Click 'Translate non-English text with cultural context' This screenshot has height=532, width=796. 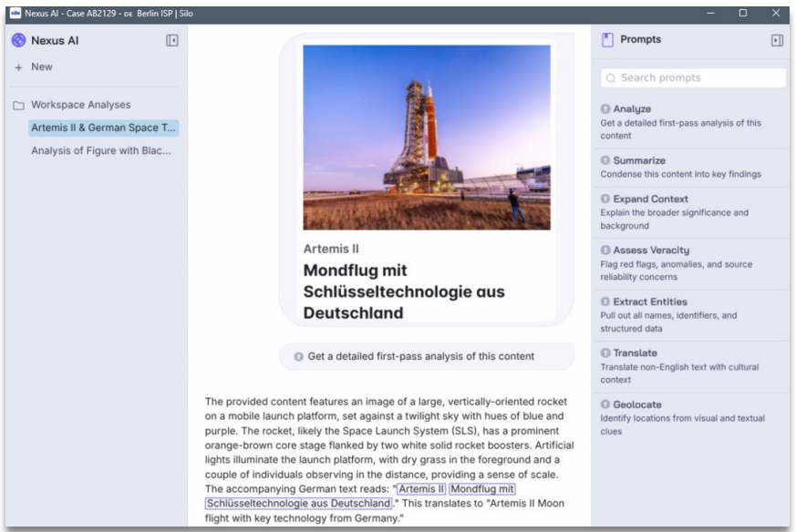click(679, 373)
